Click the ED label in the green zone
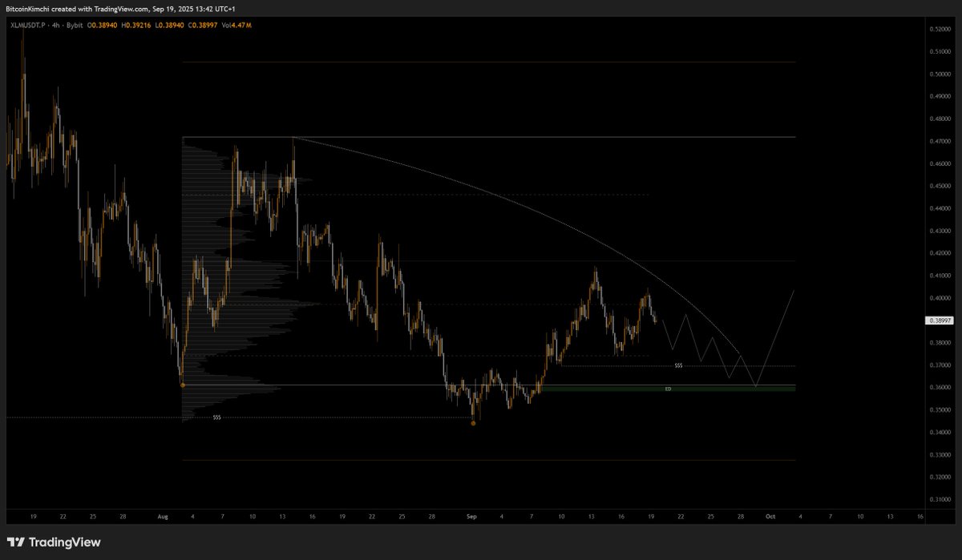The image size is (962, 560). coord(668,389)
